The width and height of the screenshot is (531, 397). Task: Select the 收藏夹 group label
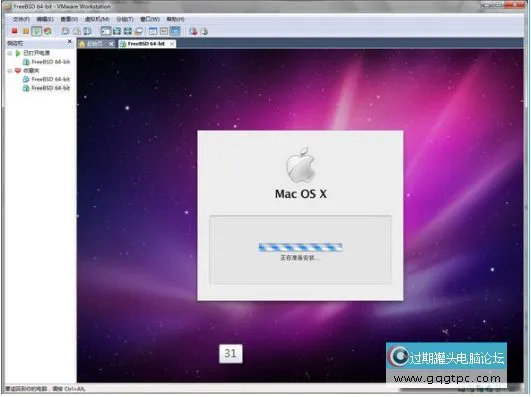[x=31, y=70]
